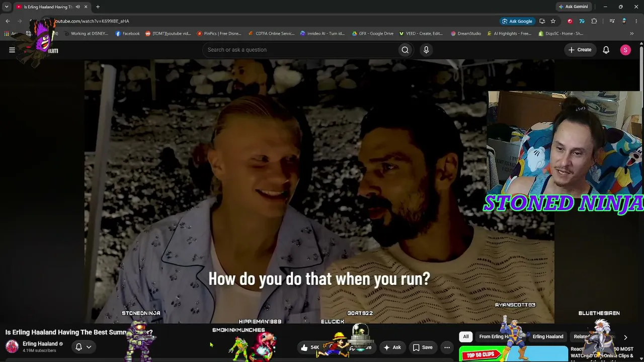Open the TOP 50 CLIPS video thumbnail
644x362 pixels.
point(513,354)
